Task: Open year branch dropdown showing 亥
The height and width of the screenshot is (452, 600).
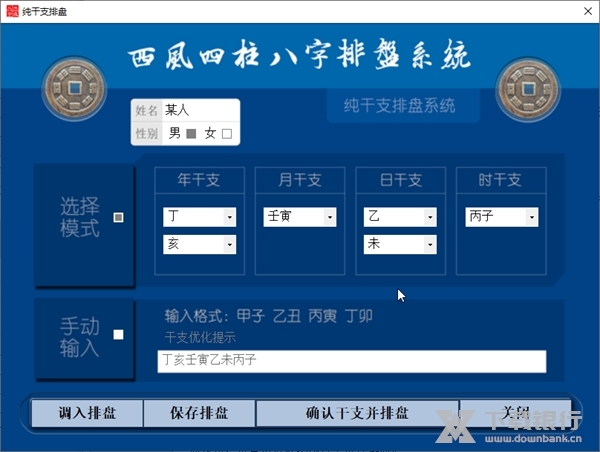Action: (x=199, y=244)
